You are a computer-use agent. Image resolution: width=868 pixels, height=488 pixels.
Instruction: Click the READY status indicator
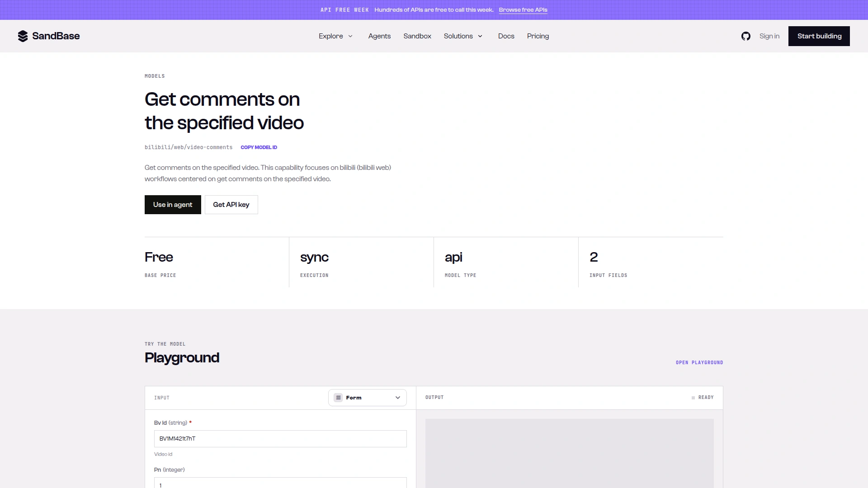pos(703,398)
